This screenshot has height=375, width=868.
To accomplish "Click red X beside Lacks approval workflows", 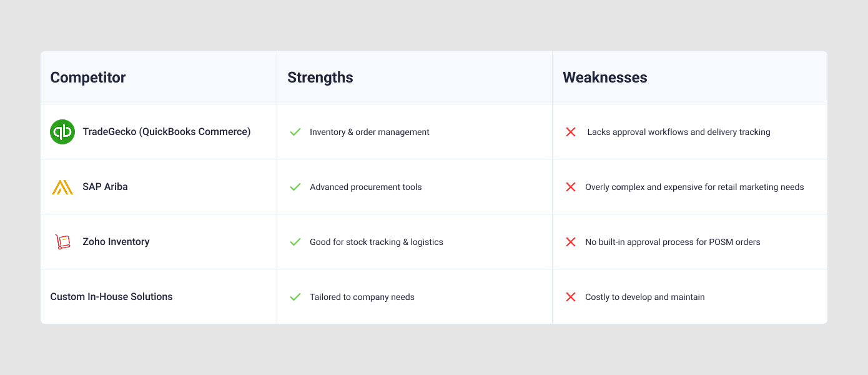I will pos(571,132).
